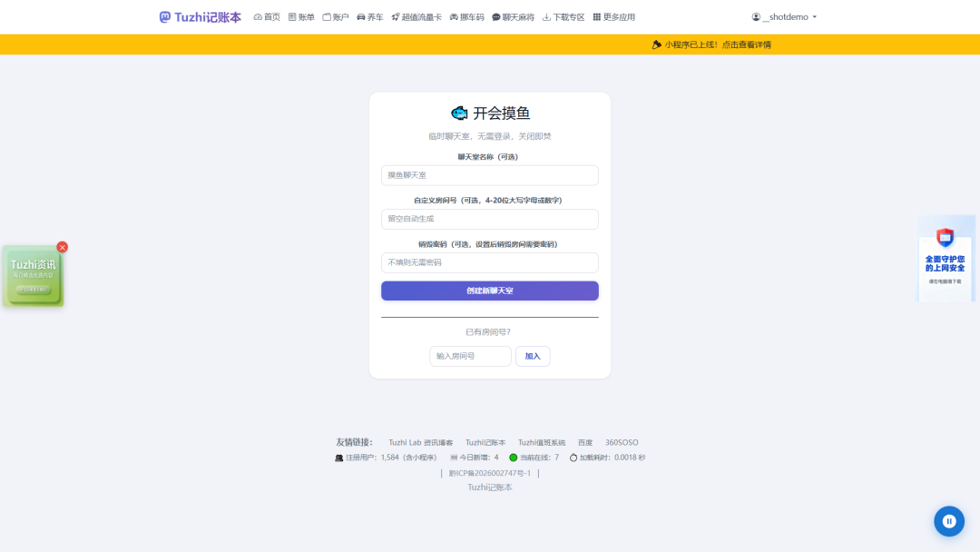This screenshot has height=552, width=980.
Task: Open 超值流量卡 in the navbar
Action: (x=416, y=17)
